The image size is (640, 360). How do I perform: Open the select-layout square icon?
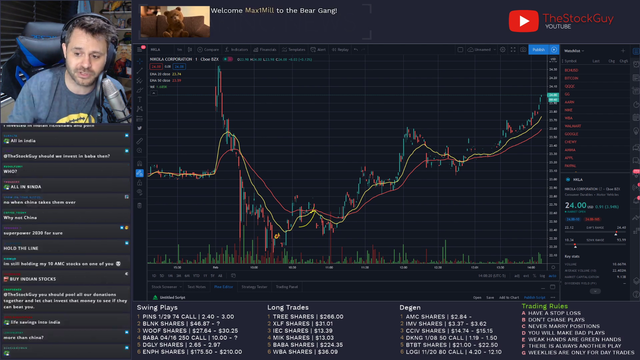click(460, 49)
